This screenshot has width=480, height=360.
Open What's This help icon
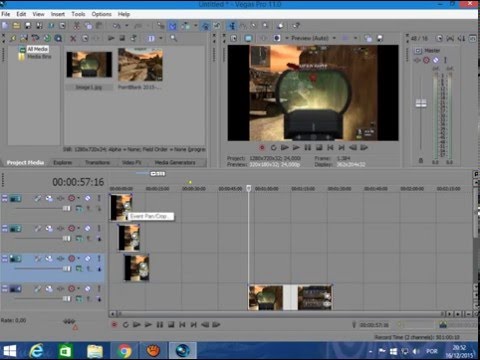coord(296,26)
